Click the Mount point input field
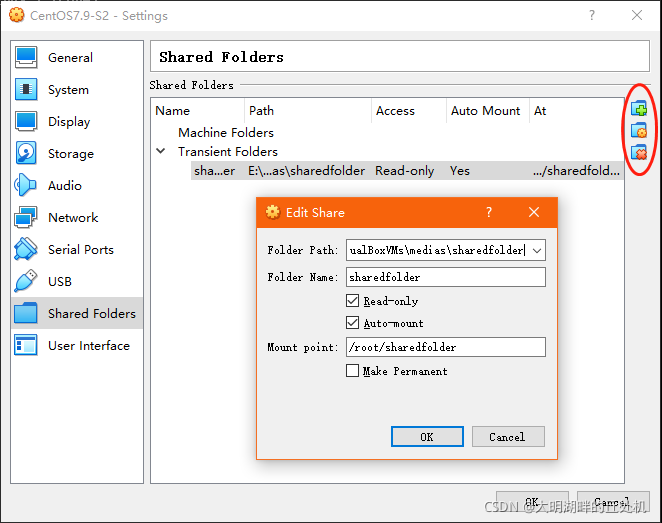Screen dimensions: 662x523 coord(446,347)
